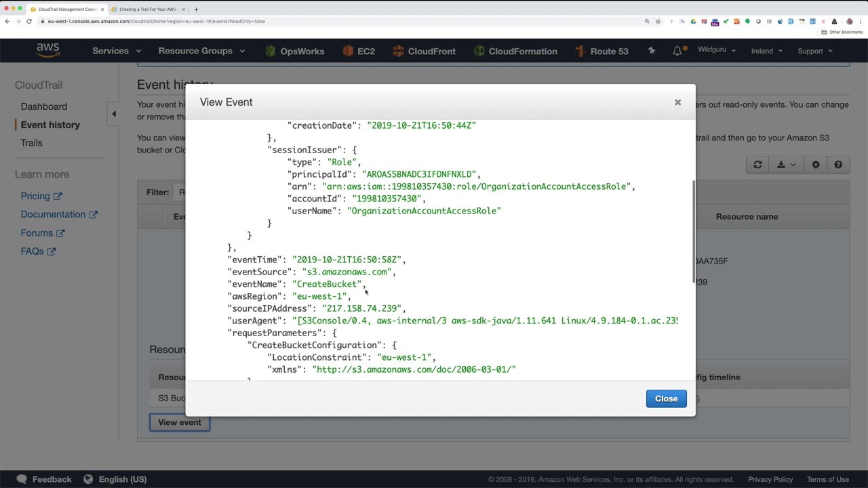Open the notifications bell
The width and height of the screenshot is (868, 488).
tap(677, 51)
